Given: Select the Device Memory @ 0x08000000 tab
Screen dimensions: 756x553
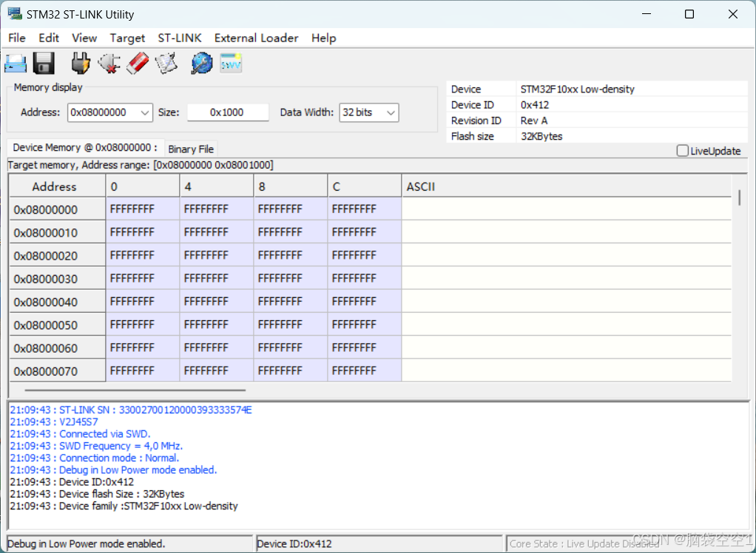Looking at the screenshot, I should (85, 147).
